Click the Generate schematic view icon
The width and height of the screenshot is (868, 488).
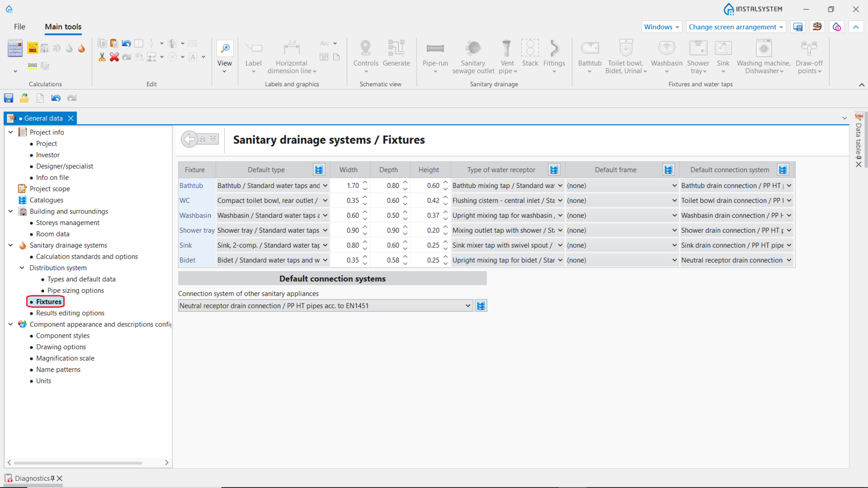(x=396, y=49)
